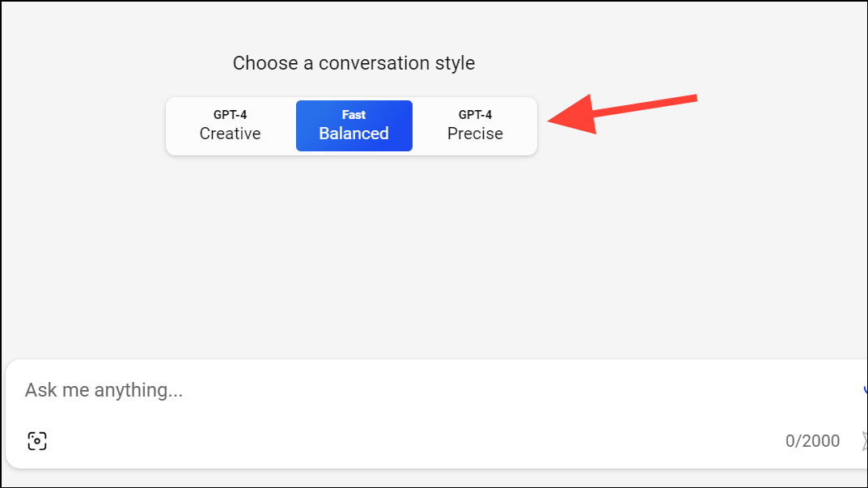Open image search from the input box icon
This screenshot has width=868, height=488.
click(37, 441)
